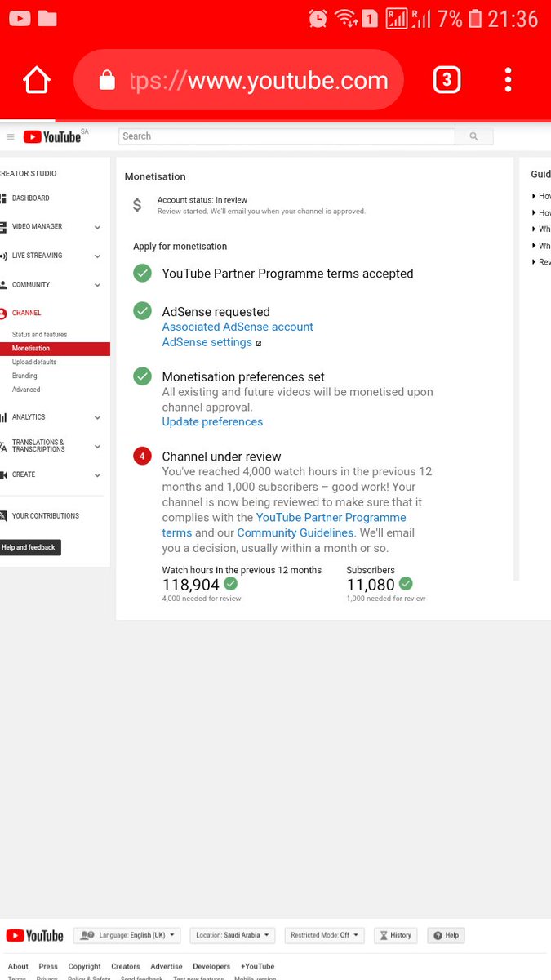The height and width of the screenshot is (980, 551).
Task: Click the magnifier search button
Action: (473, 136)
